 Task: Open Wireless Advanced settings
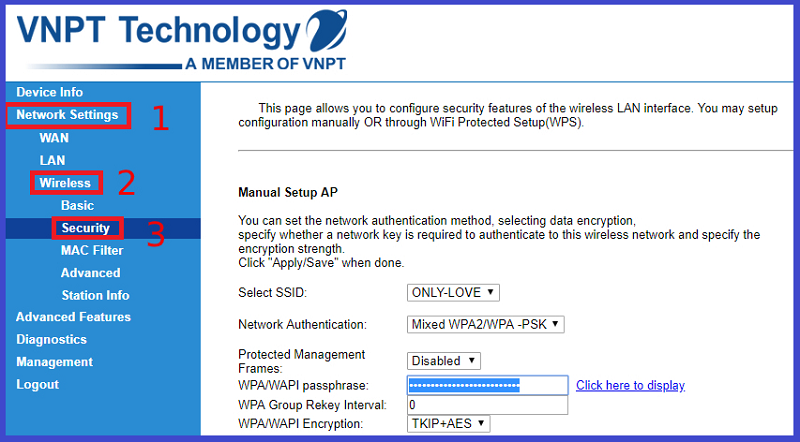point(90,273)
